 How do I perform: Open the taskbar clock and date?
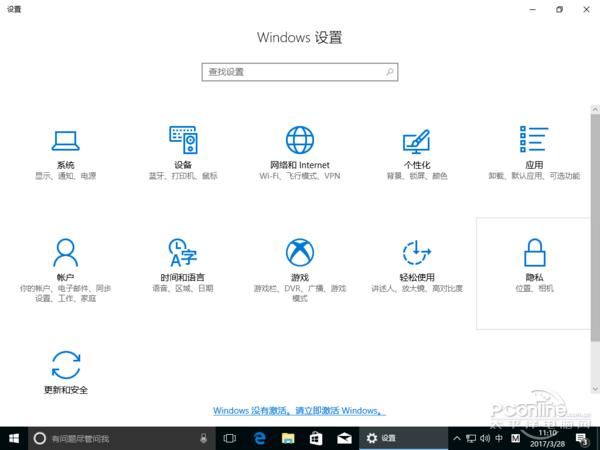(548, 438)
